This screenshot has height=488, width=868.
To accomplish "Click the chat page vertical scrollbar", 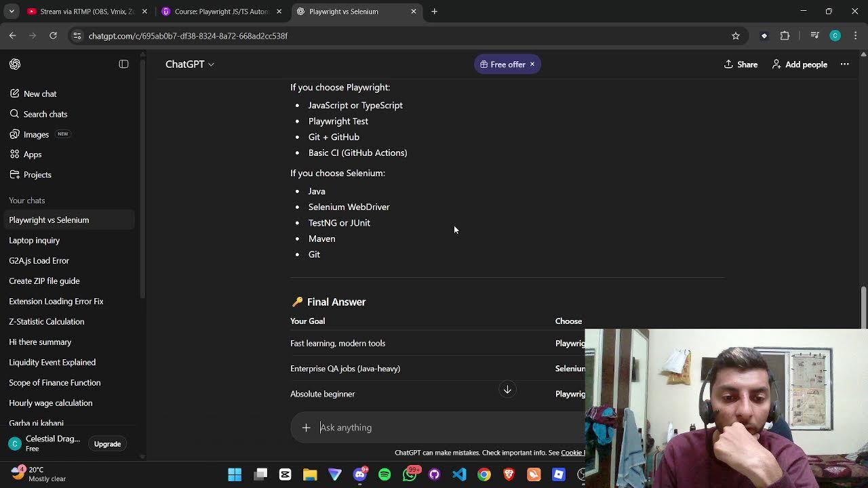I will coord(863,306).
